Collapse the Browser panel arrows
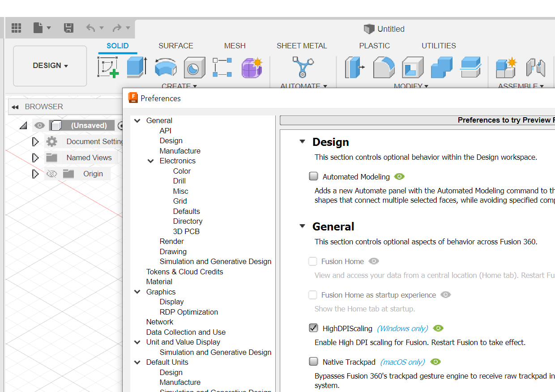The image size is (555, 392). (x=15, y=107)
